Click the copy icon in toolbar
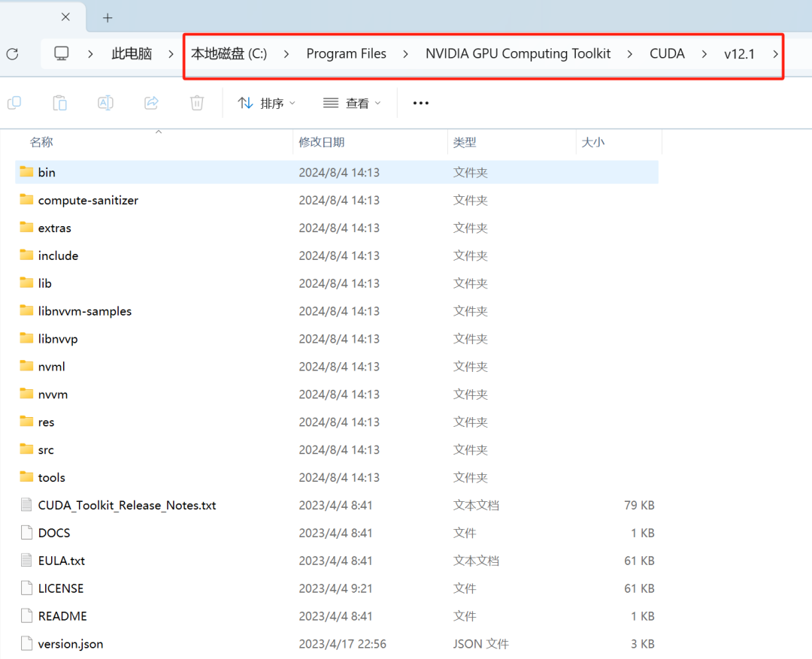This screenshot has height=659, width=812. coord(14,103)
